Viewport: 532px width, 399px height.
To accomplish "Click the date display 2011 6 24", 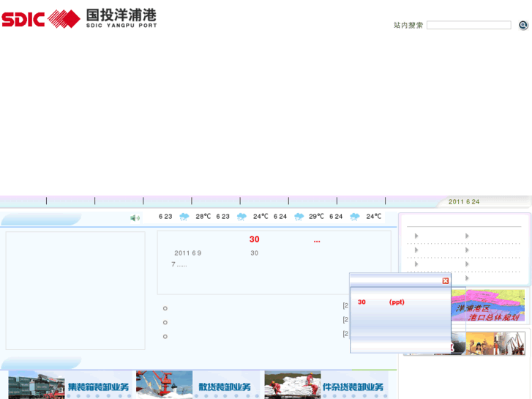I will 464,202.
